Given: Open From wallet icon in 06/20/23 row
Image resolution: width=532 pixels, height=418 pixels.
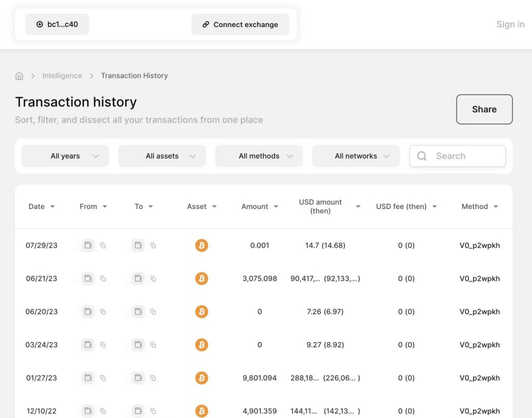Looking at the screenshot, I should click(88, 311).
